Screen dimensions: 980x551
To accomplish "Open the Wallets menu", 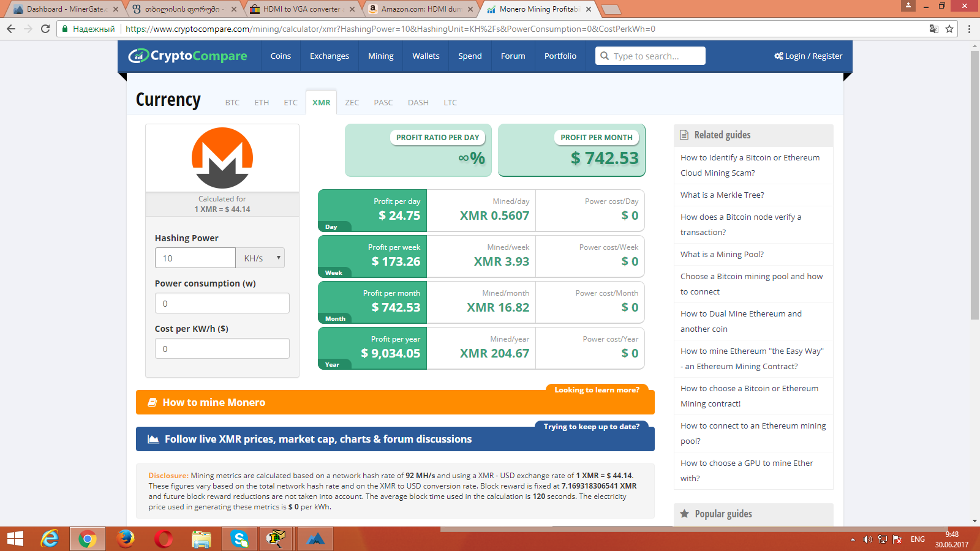I will (x=426, y=56).
